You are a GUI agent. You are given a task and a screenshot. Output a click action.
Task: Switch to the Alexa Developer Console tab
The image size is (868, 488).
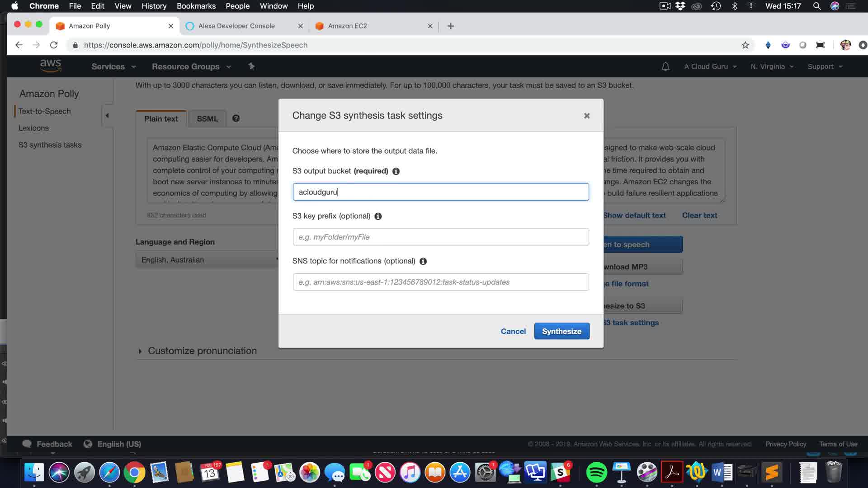(236, 26)
